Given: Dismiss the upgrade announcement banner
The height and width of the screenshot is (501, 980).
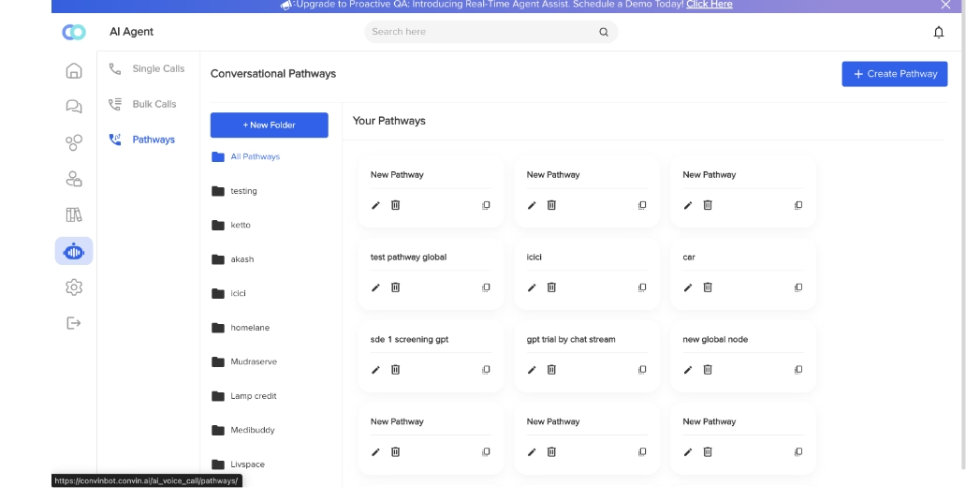Looking at the screenshot, I should pos(946,5).
